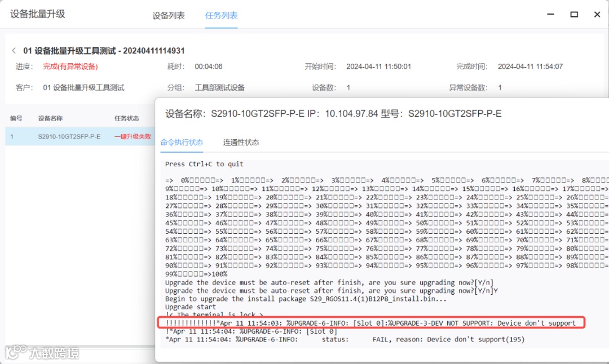This screenshot has height=364, width=609.
Task: Maximize the 设备批量升级 window
Action: [x=573, y=14]
